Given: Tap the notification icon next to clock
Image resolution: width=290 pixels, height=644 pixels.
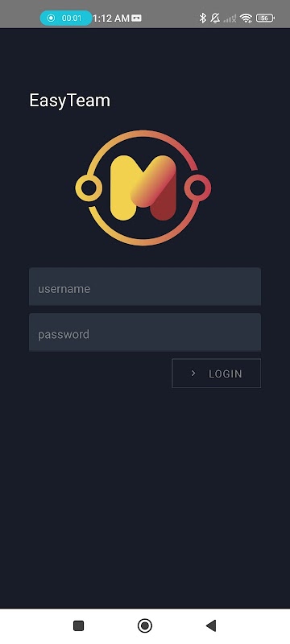Looking at the screenshot, I should click(x=137, y=18).
